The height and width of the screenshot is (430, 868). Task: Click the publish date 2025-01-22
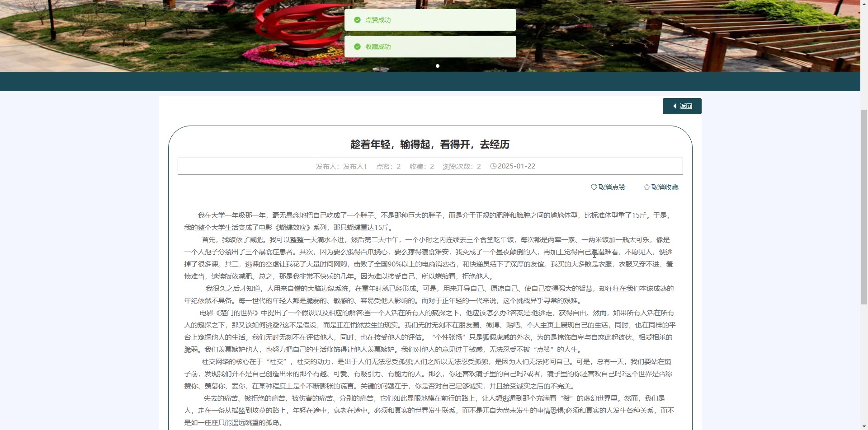(516, 166)
